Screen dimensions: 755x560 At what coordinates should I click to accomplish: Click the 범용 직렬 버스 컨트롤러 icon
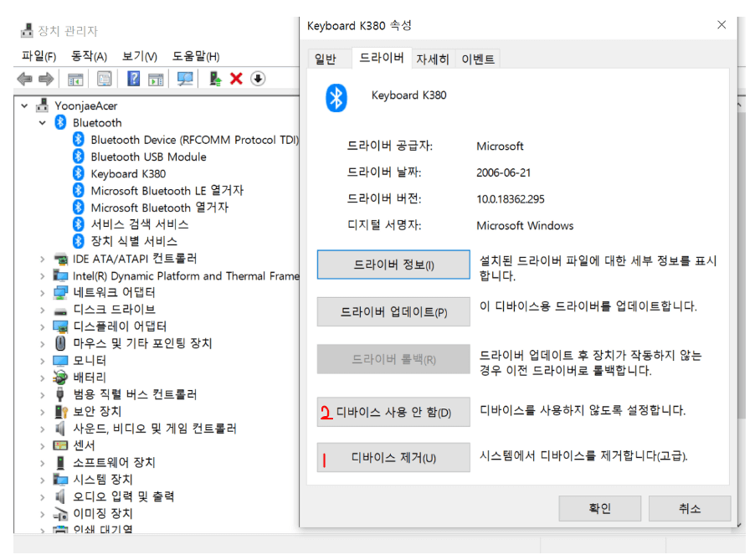coord(60,394)
